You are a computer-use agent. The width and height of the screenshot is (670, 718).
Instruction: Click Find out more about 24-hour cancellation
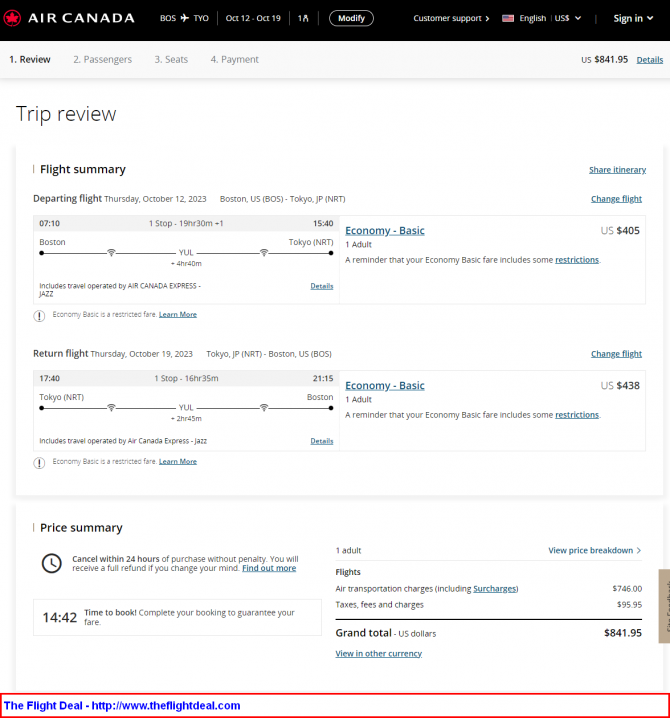[x=269, y=568]
